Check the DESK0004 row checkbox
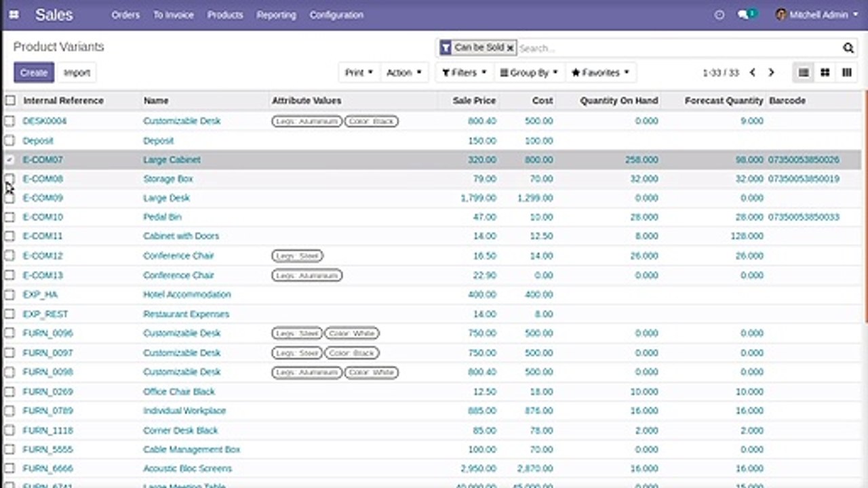 9,121
